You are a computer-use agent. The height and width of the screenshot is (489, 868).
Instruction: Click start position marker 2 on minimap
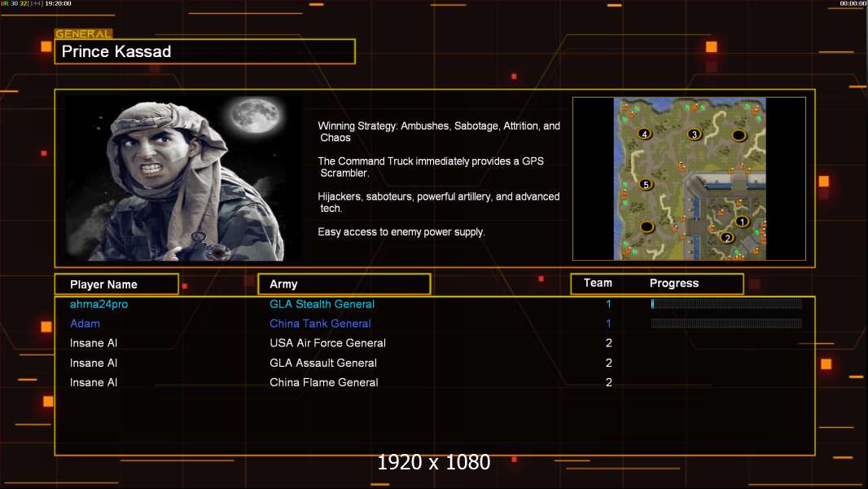point(727,238)
